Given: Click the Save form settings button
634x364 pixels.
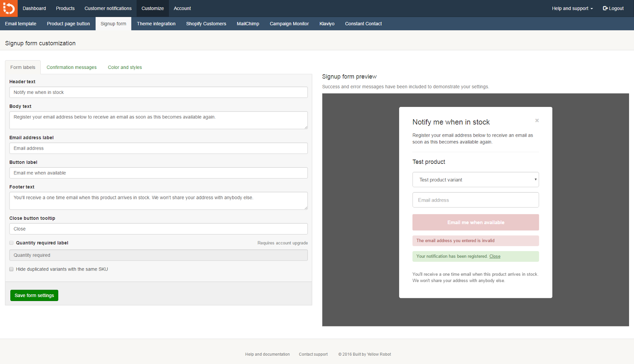Looking at the screenshot, I should click(34, 295).
